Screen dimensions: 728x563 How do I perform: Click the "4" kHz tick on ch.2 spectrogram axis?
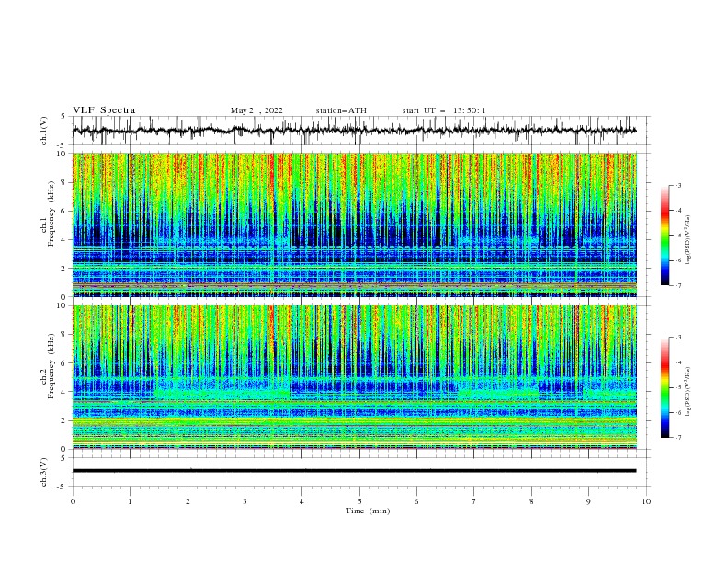click(64, 392)
